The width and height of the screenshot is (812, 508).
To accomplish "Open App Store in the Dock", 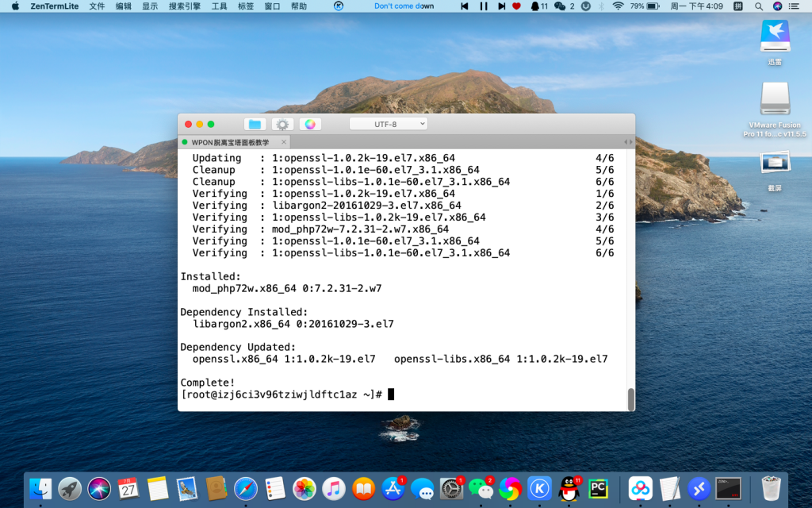I will coord(393,489).
